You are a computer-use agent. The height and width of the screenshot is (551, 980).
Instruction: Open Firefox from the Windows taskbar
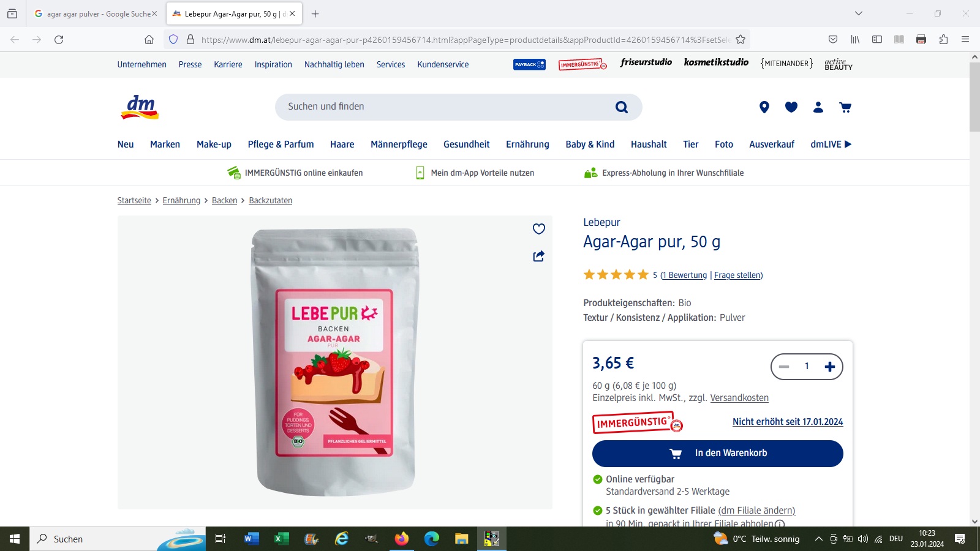401,539
